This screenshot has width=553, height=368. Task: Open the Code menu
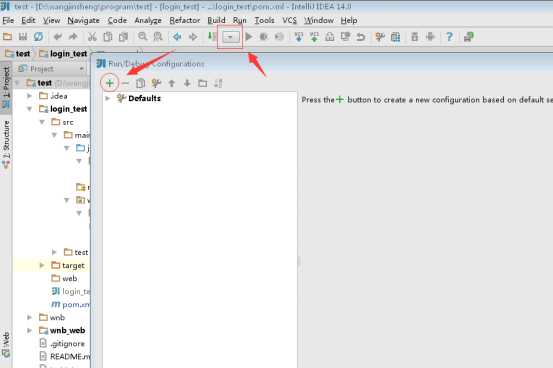tap(117, 20)
